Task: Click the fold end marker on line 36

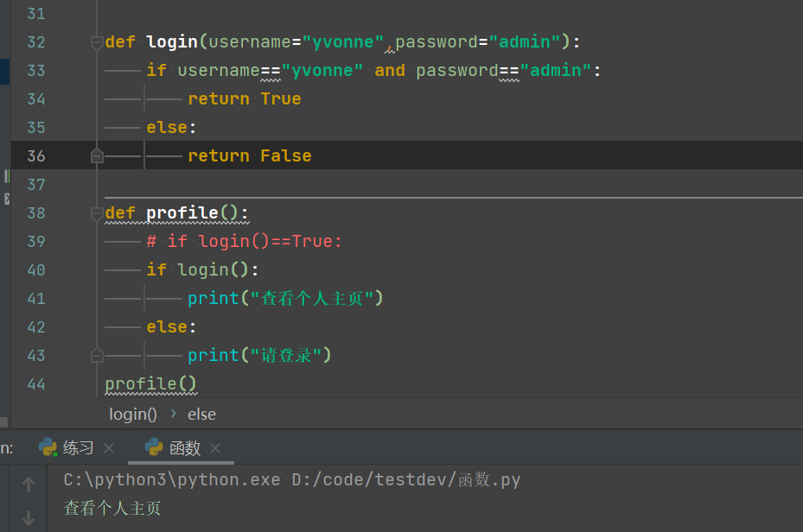Action: (97, 156)
